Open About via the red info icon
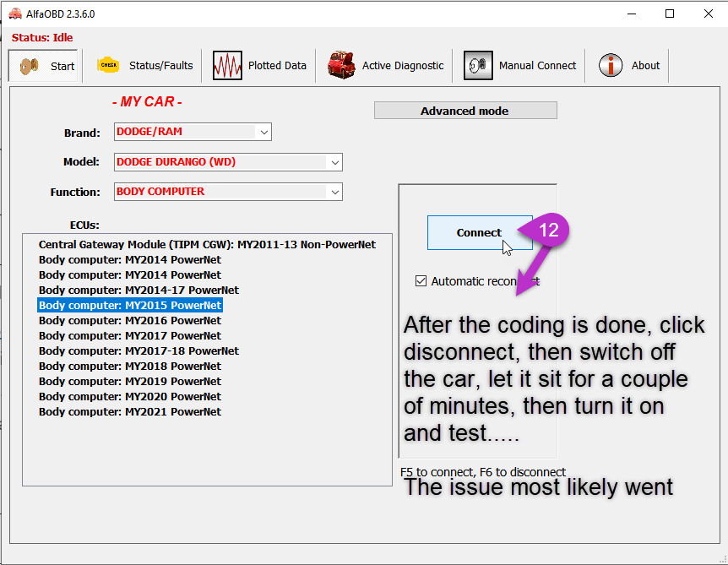Screen dimensions: 728x565 pyautogui.click(x=611, y=66)
